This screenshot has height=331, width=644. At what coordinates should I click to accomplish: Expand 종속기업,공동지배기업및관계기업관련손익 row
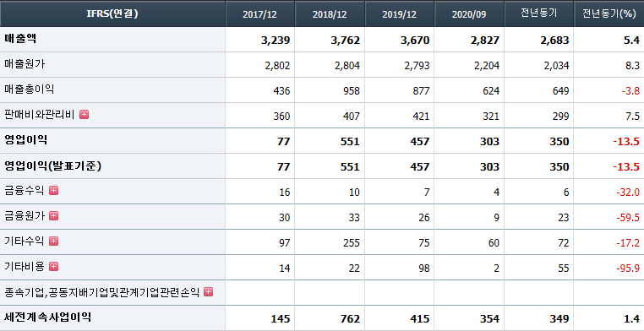coord(208,292)
